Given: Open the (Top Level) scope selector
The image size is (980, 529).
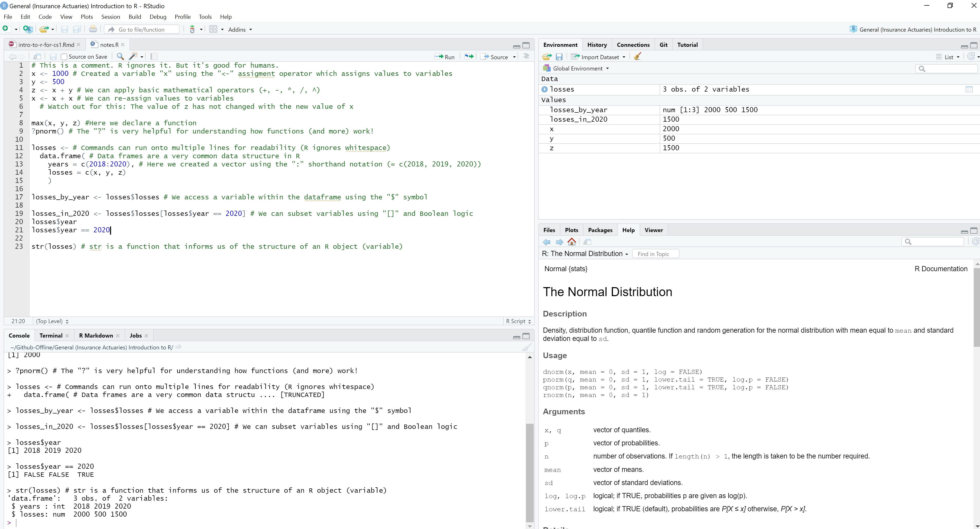Looking at the screenshot, I should 52,321.
